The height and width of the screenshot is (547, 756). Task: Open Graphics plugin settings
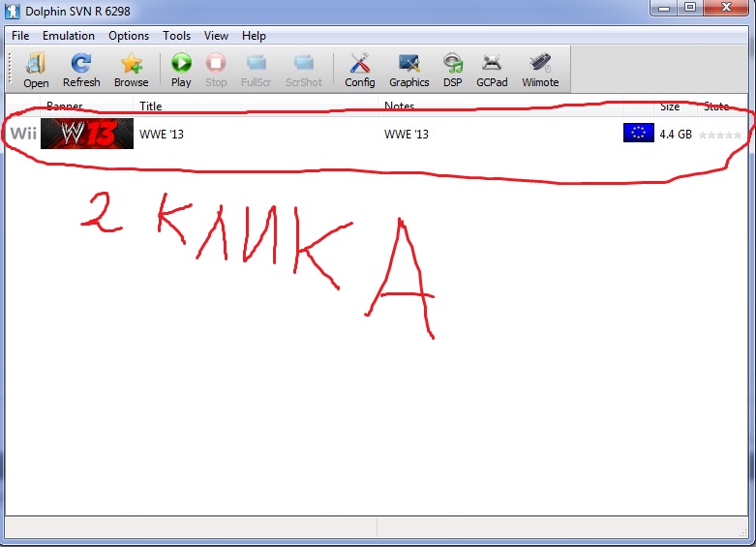point(408,71)
